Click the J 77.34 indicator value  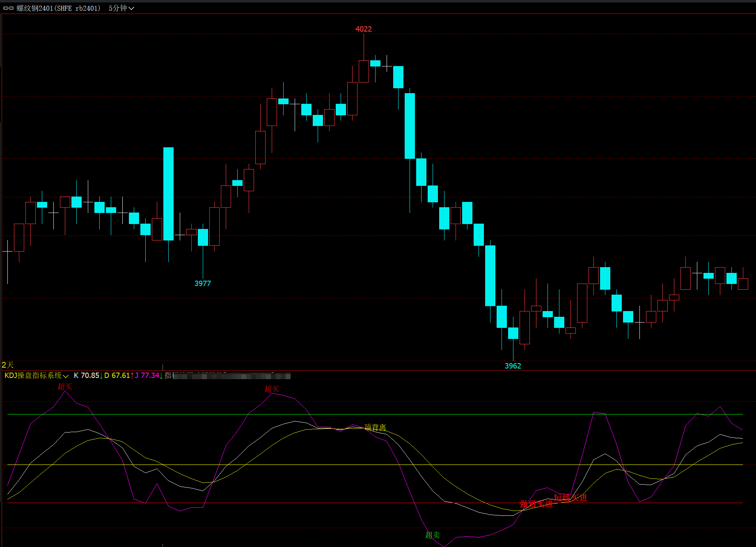click(x=147, y=375)
